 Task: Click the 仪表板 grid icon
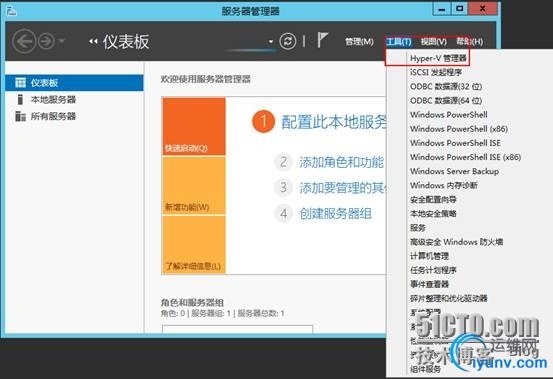pyautogui.click(x=20, y=83)
